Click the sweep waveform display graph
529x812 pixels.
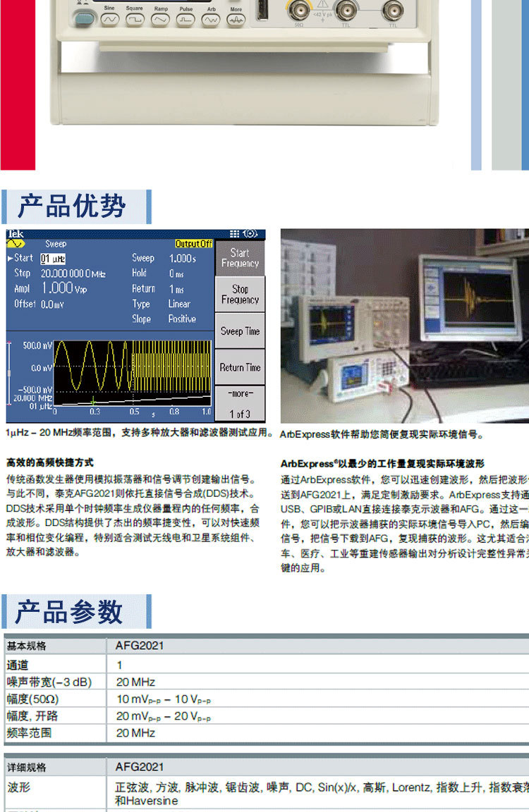point(133,373)
